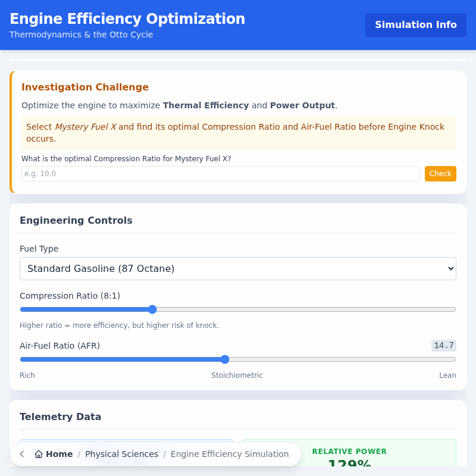Click the Stoichiometric label under the AFR slider

(237, 375)
